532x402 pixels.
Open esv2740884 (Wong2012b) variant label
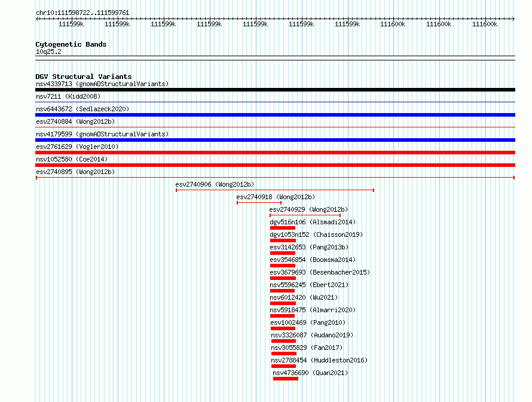(75, 121)
